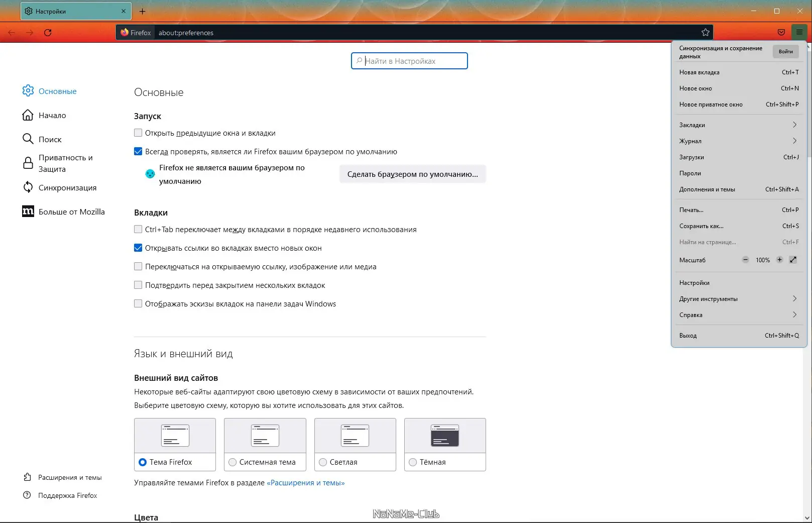Choose Новая вкладка from the menu
Screen dimensions: 812x523
coord(739,72)
